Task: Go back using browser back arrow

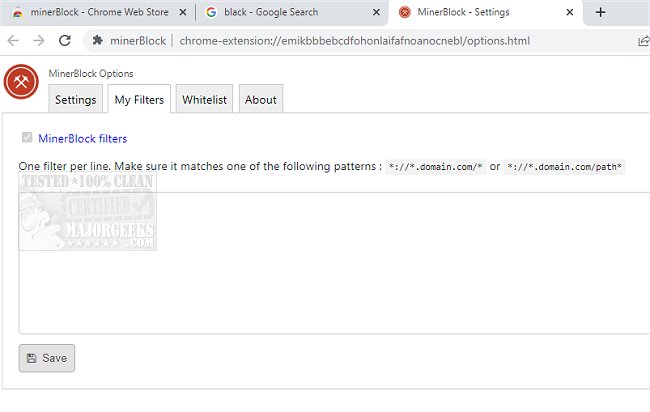Action: [13, 41]
